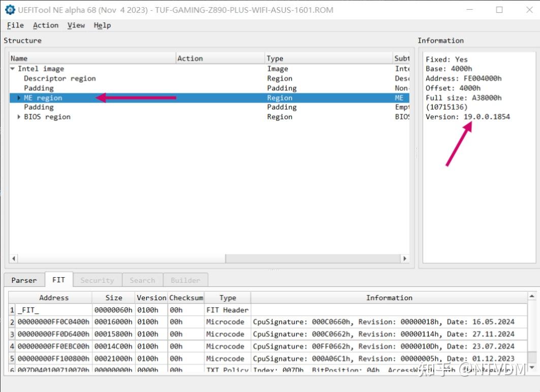Click the UEFITool app icon in title bar
The image size is (540, 392).
click(x=10, y=10)
